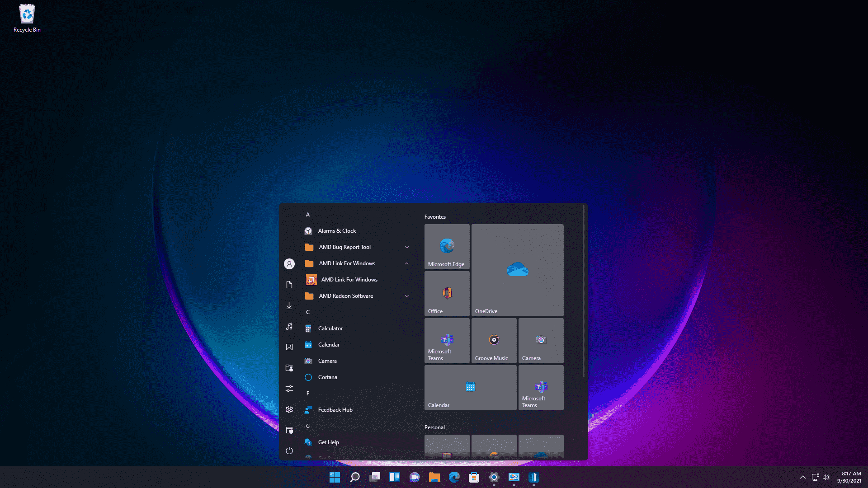Expand AMD Link For Windows folder

(x=406, y=263)
